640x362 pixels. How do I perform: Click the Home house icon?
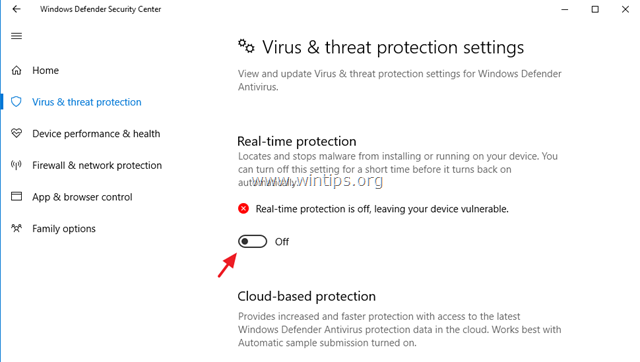click(16, 70)
